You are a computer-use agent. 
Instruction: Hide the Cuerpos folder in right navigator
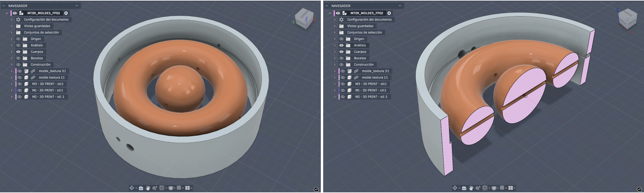(341, 52)
